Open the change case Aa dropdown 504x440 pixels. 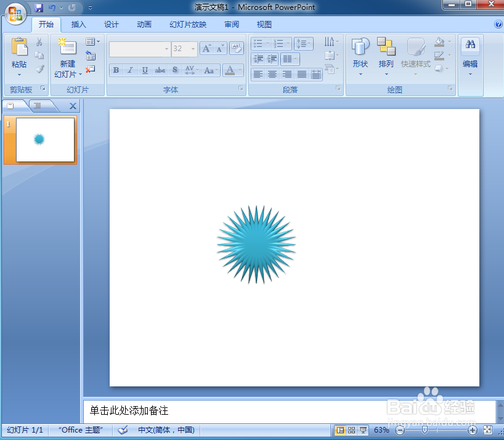click(x=211, y=70)
